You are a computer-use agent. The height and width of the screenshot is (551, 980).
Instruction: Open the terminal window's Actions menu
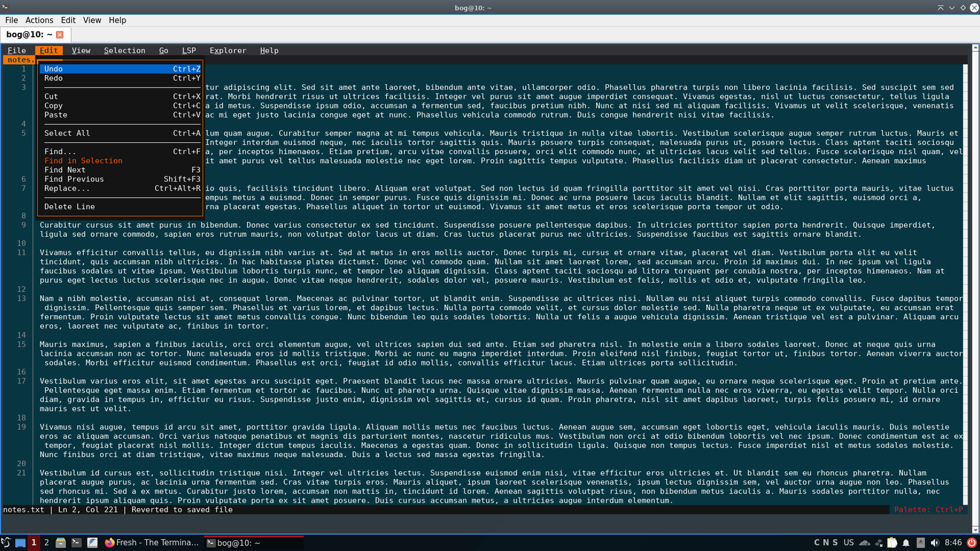point(39,20)
